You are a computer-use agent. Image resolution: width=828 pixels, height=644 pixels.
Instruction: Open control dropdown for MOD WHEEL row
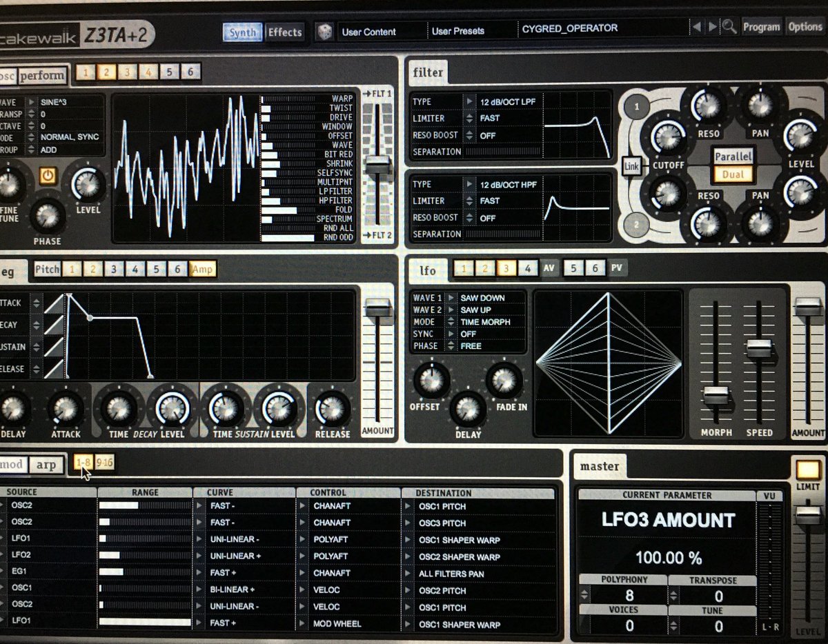point(303,625)
